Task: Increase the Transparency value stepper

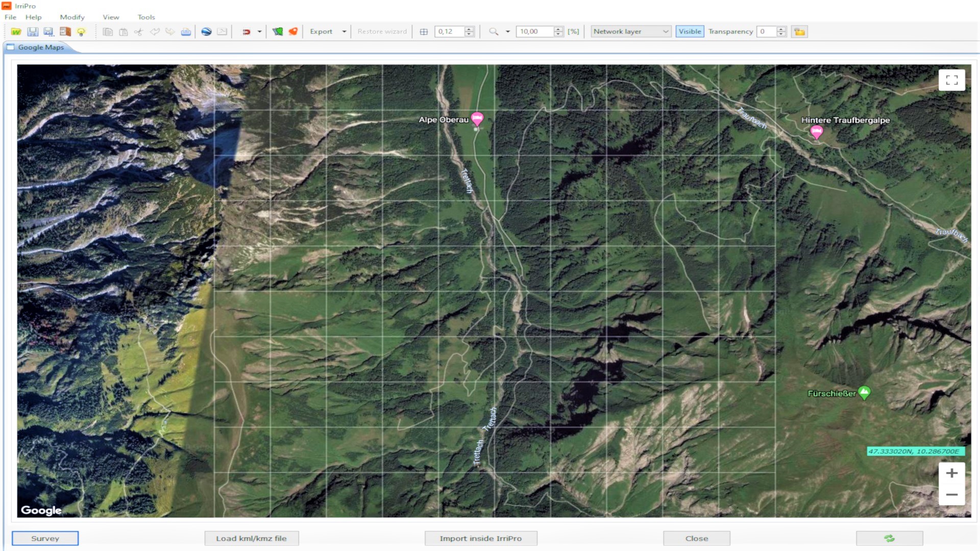Action: pyautogui.click(x=781, y=29)
